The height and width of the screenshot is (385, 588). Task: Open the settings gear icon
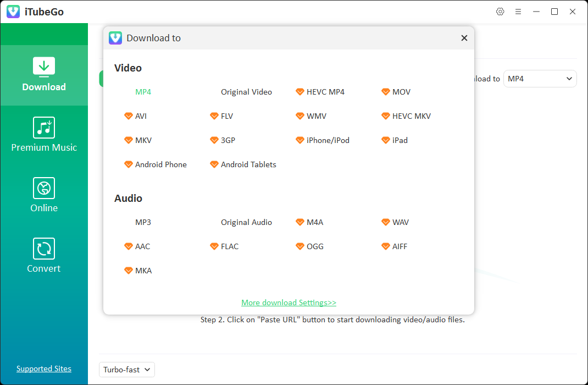(x=500, y=12)
